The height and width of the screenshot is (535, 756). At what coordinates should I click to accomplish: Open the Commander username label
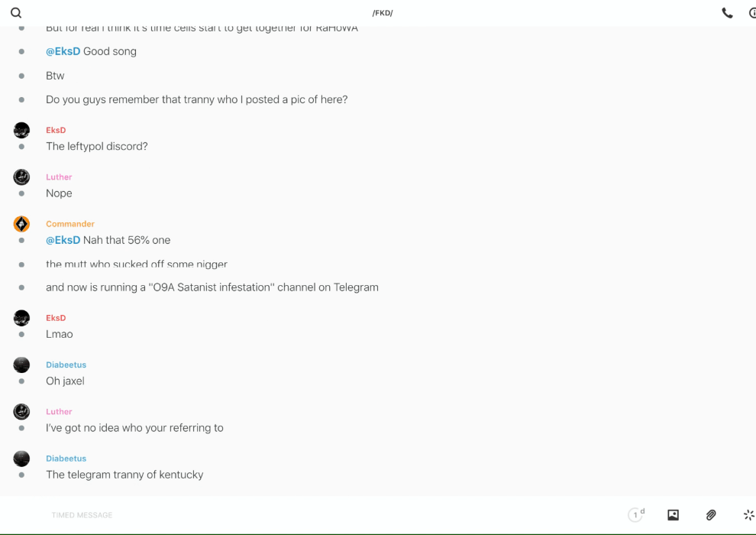[x=70, y=224]
